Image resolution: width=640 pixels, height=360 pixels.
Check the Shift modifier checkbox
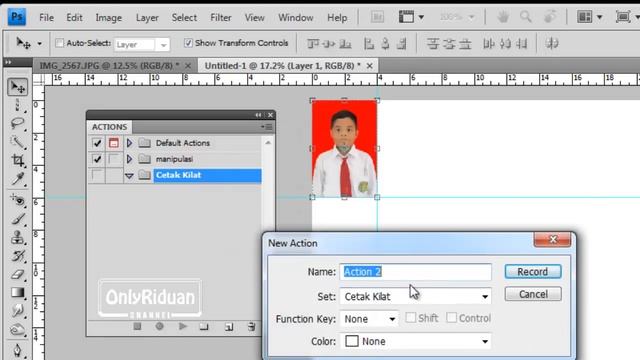(411, 318)
